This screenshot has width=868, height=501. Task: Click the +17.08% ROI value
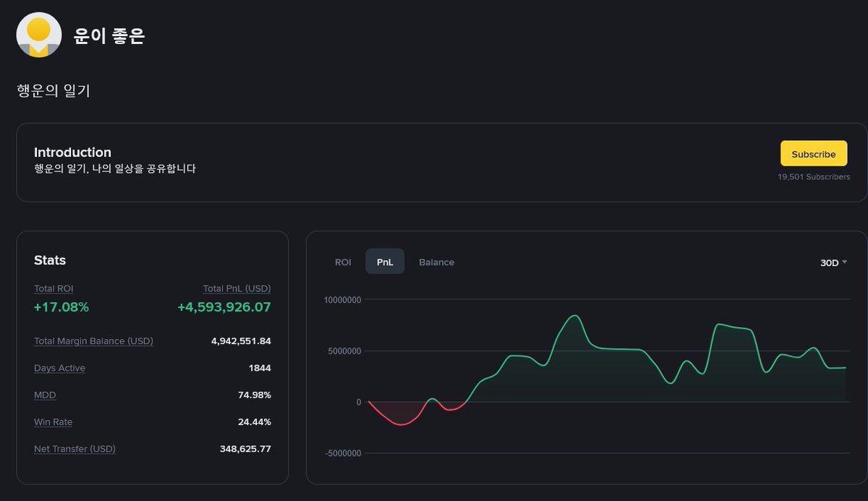[61, 307]
